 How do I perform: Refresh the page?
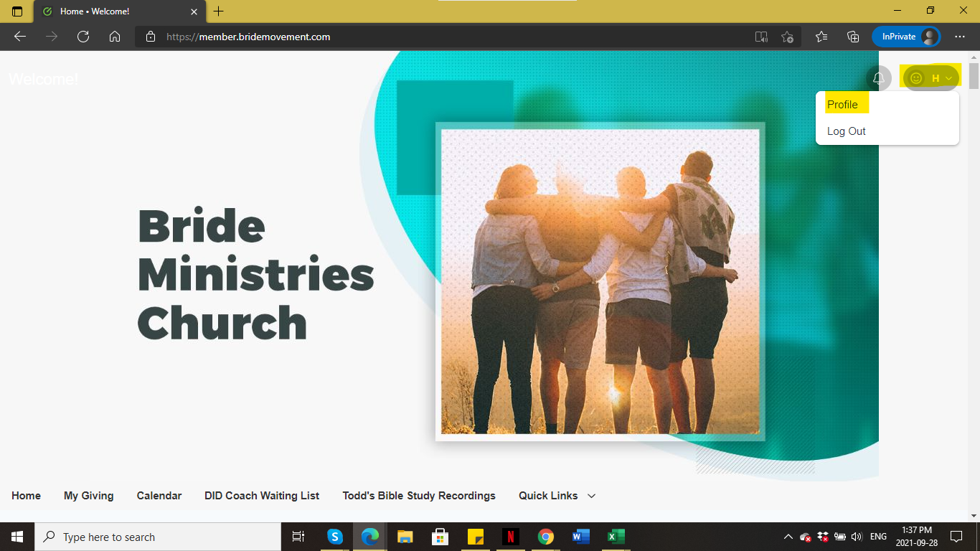(x=83, y=37)
